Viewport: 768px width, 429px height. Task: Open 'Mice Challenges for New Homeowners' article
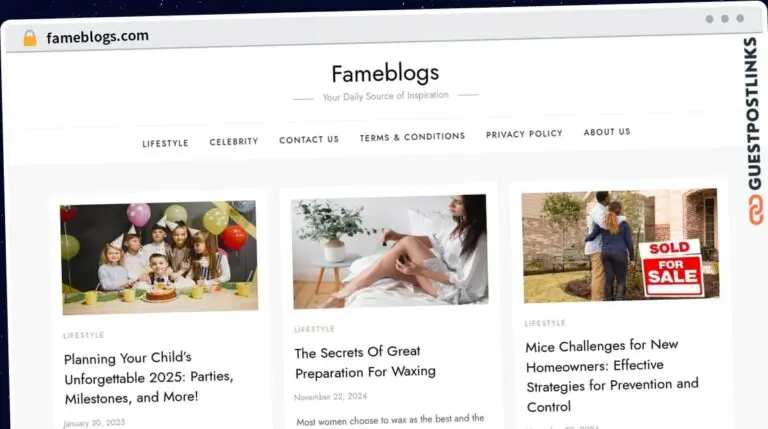click(x=612, y=376)
